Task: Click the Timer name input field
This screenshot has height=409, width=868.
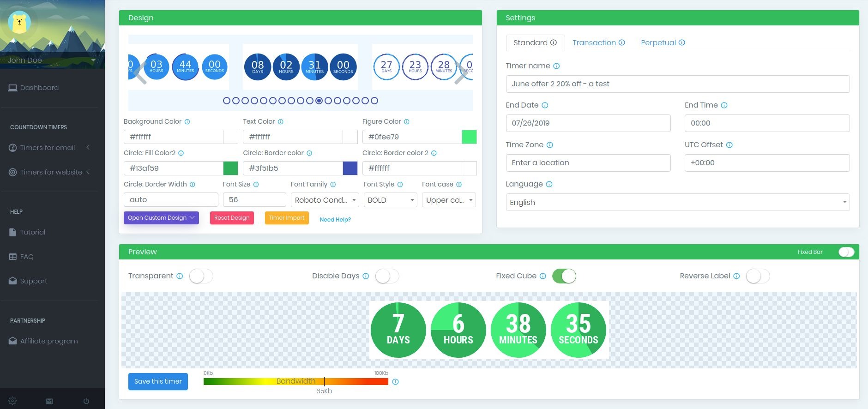Action: (x=678, y=84)
